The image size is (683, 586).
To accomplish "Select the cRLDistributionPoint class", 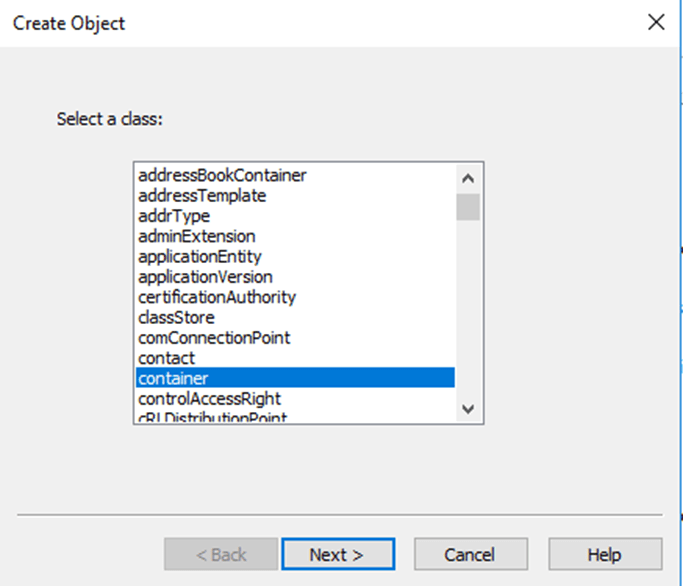I will pyautogui.click(x=212, y=417).
